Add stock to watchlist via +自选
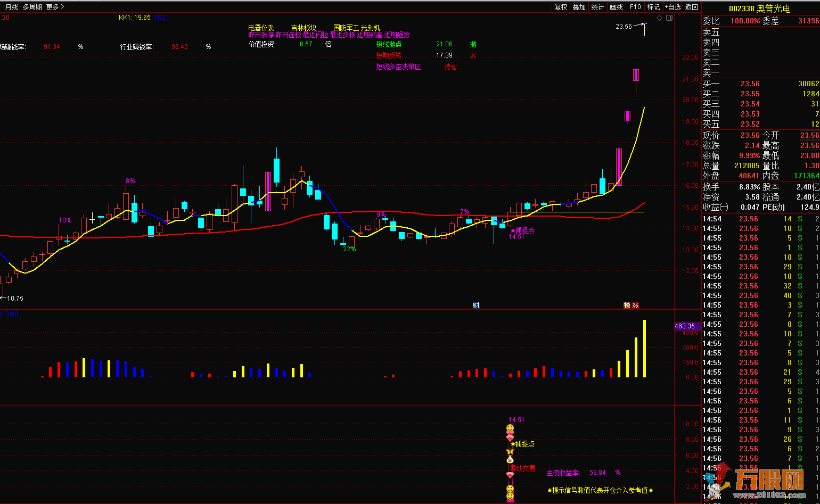Viewport: 820px width, 504px height. [x=673, y=7]
